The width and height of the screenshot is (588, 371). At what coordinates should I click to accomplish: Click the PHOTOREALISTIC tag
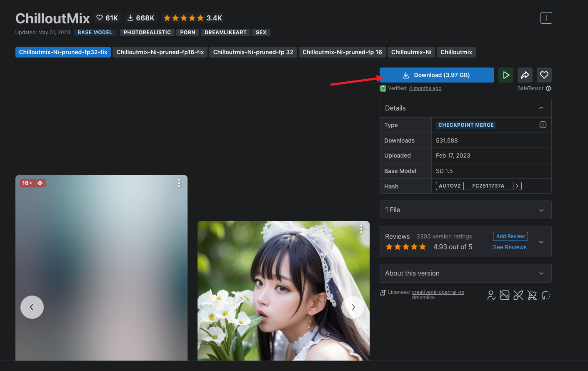point(147,33)
